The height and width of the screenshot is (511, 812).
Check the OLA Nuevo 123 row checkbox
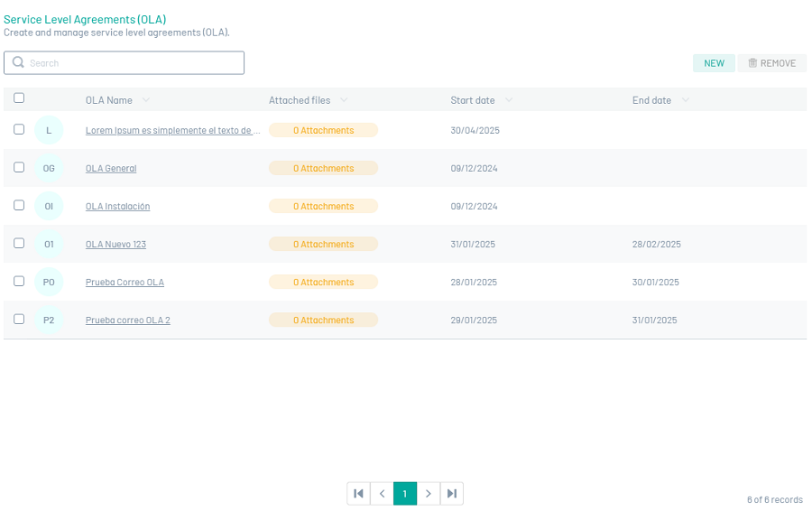tap(19, 243)
